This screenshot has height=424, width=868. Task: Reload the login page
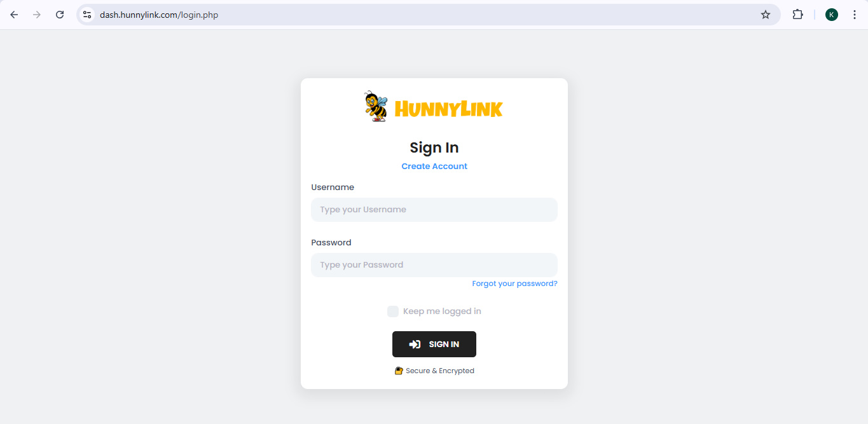[60, 15]
